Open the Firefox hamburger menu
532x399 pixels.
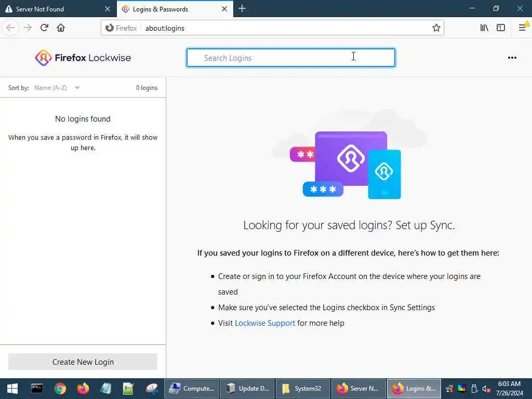click(522, 28)
